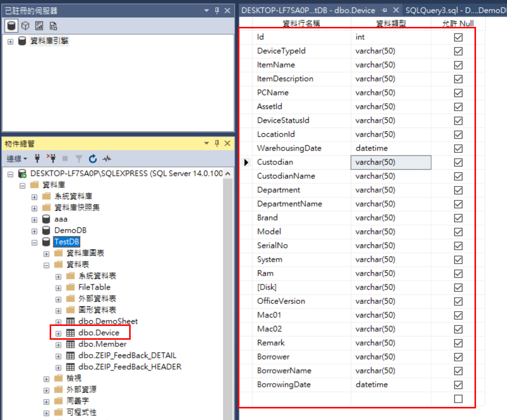Close the Object Explorer panel
This screenshot has height=420, width=507.
click(227, 143)
